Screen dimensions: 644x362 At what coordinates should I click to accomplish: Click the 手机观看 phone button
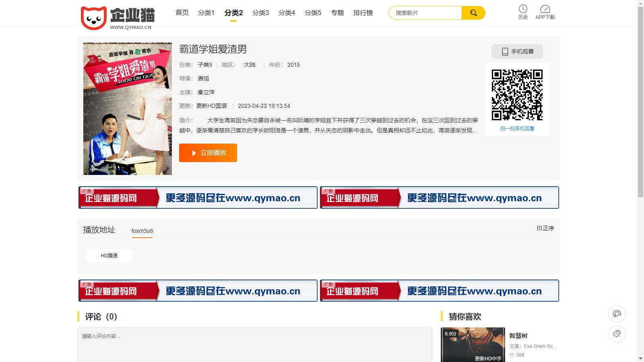[517, 51]
